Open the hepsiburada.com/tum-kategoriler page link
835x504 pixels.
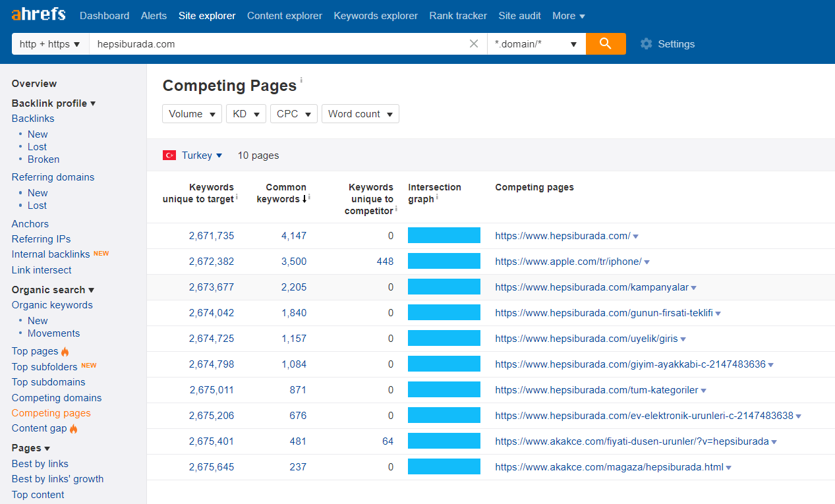tap(596, 390)
